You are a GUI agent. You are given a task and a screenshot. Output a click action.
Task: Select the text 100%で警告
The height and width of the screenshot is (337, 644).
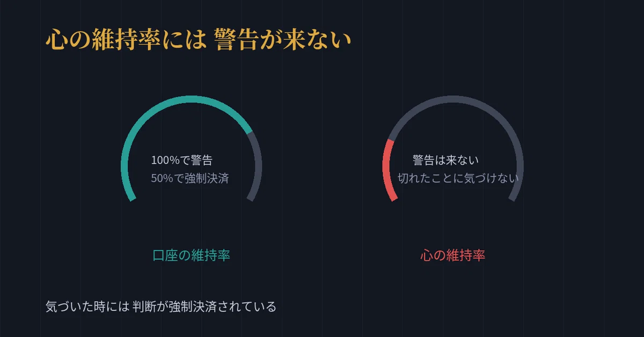point(182,160)
